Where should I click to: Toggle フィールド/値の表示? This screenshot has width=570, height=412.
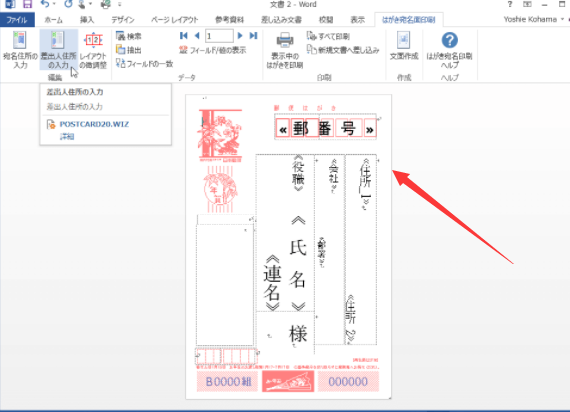click(213, 50)
